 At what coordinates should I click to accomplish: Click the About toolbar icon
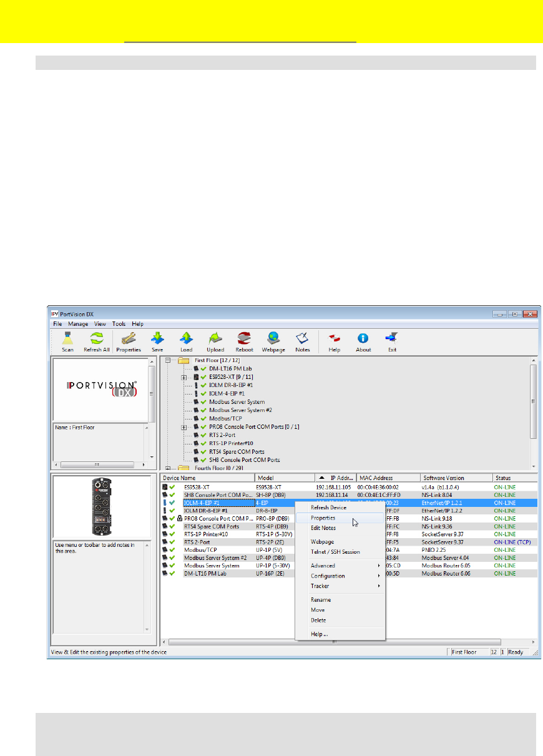pyautogui.click(x=363, y=342)
